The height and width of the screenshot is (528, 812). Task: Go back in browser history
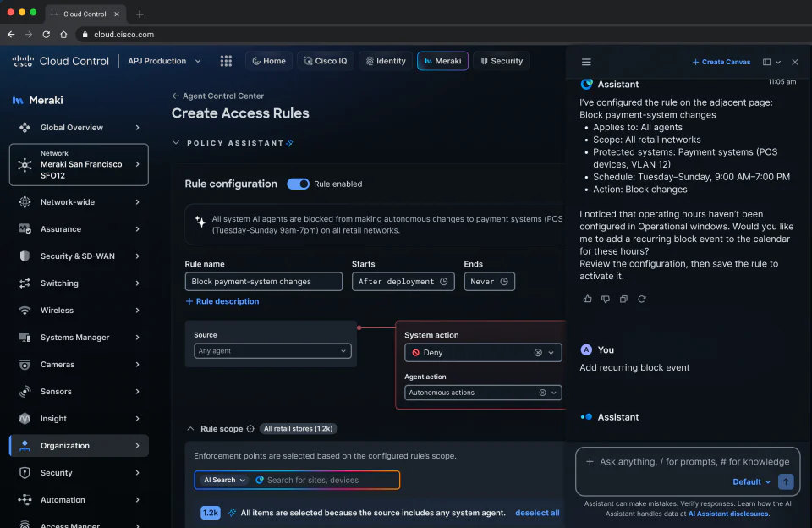click(x=11, y=35)
